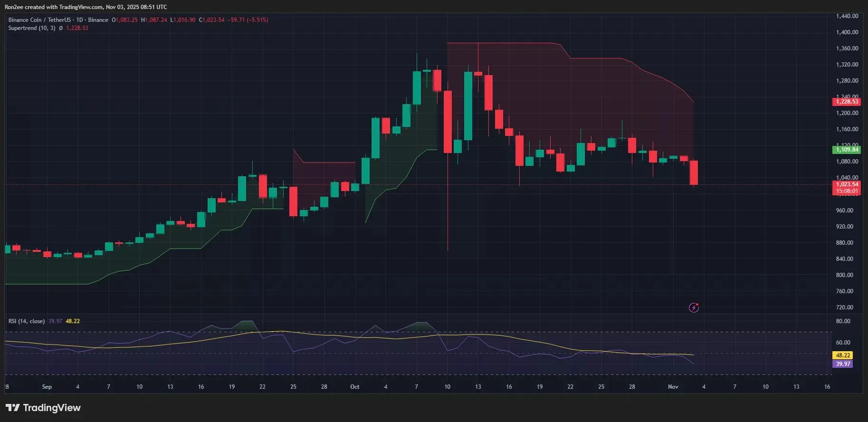
Task: Click the RSI 60.00 scale label
Action: tap(843, 343)
